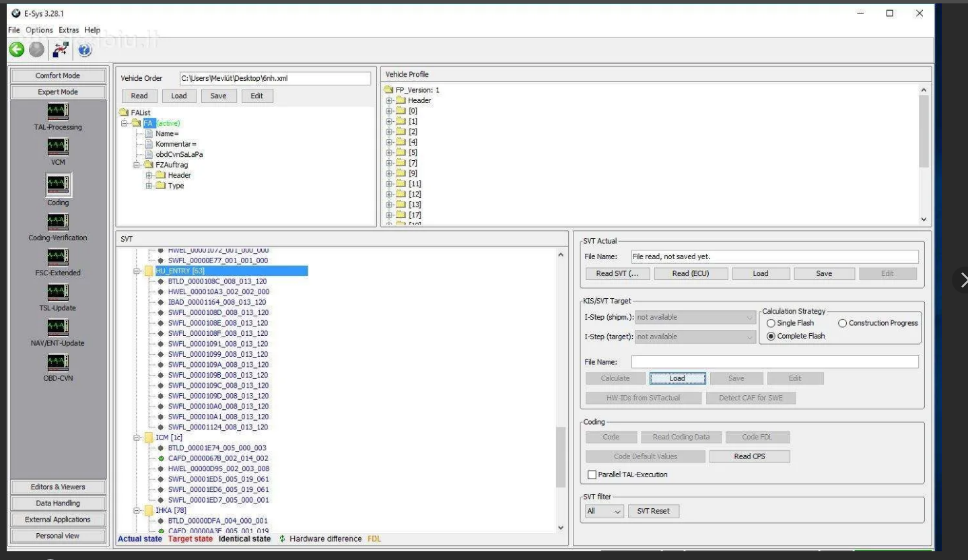Screen dimensions: 968x560
Task: Click the Read CPS button
Action: (x=749, y=456)
